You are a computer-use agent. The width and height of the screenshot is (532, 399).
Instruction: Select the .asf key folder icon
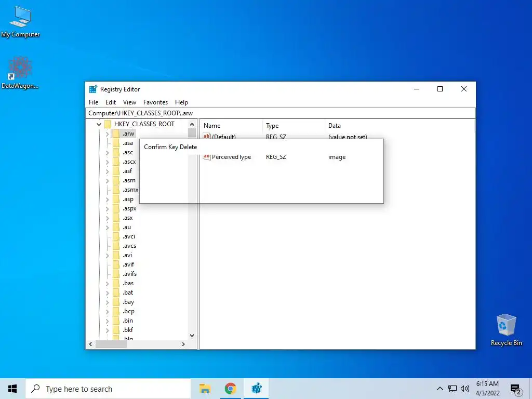tap(116, 171)
